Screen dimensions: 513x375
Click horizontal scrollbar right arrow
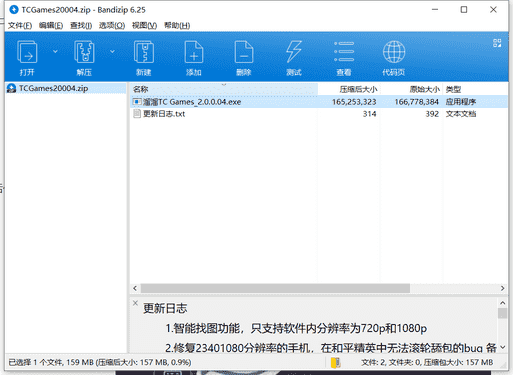coord(502,288)
